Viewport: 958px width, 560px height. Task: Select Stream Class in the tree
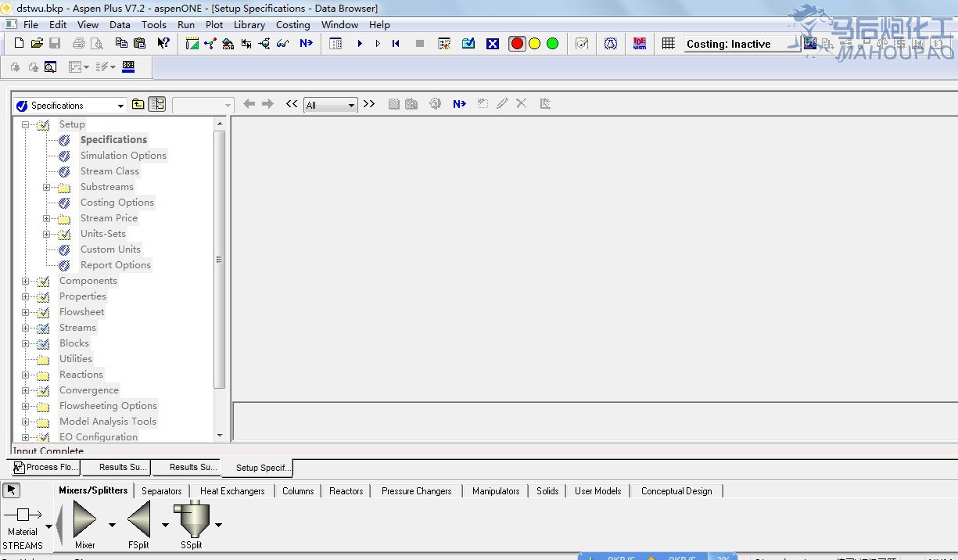[109, 171]
